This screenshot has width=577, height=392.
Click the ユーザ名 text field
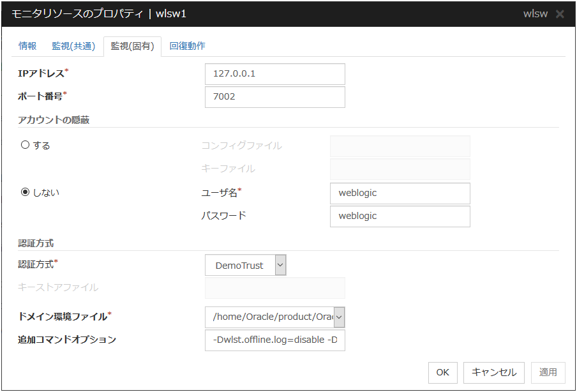[400, 193]
